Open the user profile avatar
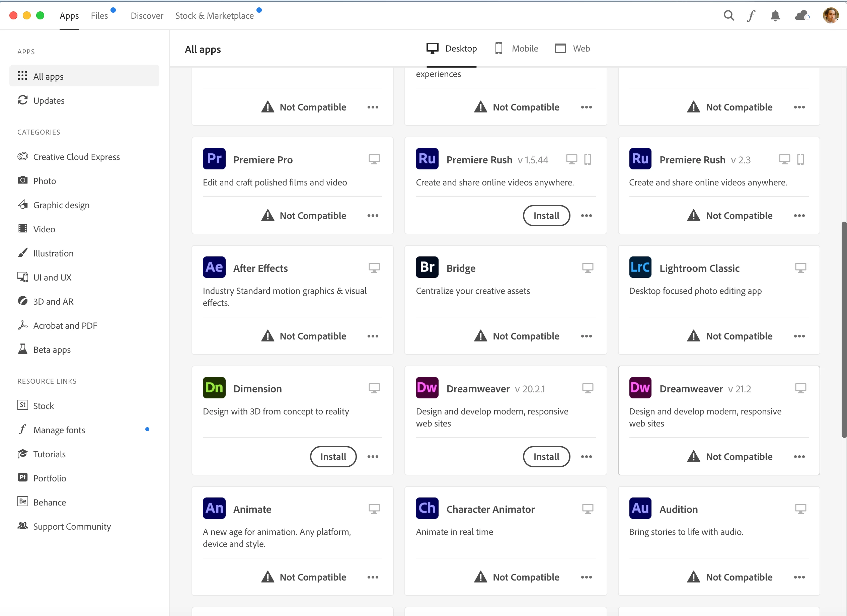847x616 pixels. pos(831,16)
